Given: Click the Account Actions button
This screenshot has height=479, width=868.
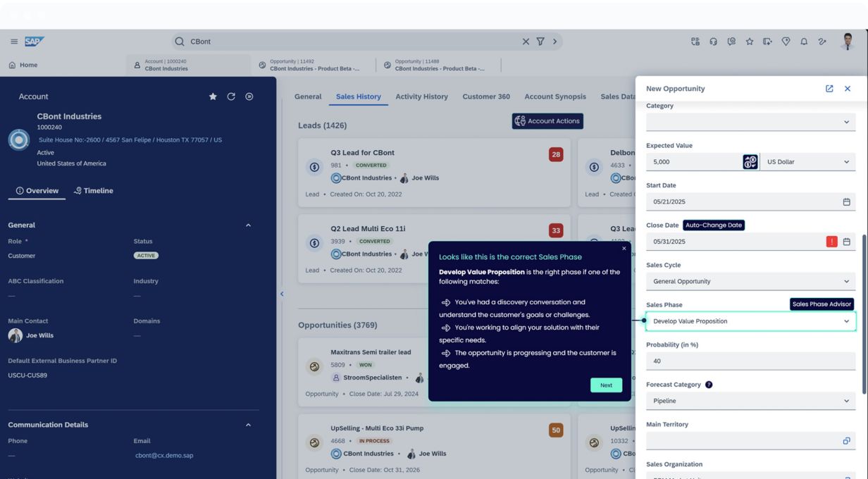Looking at the screenshot, I should pos(547,121).
